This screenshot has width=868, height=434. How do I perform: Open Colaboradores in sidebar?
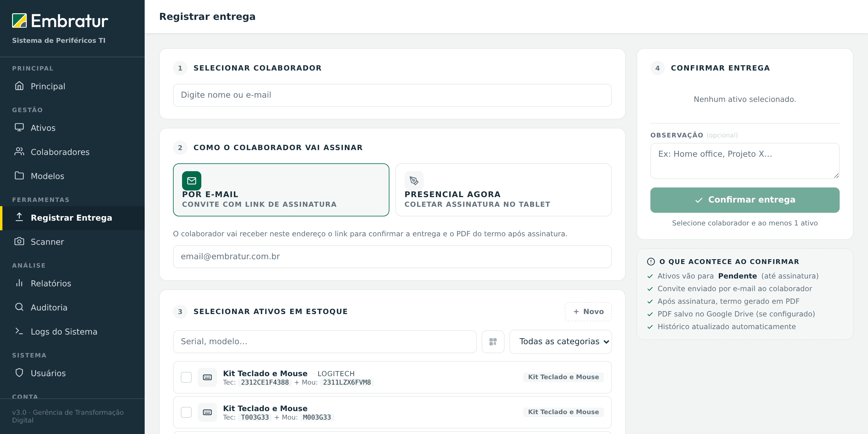point(72,152)
